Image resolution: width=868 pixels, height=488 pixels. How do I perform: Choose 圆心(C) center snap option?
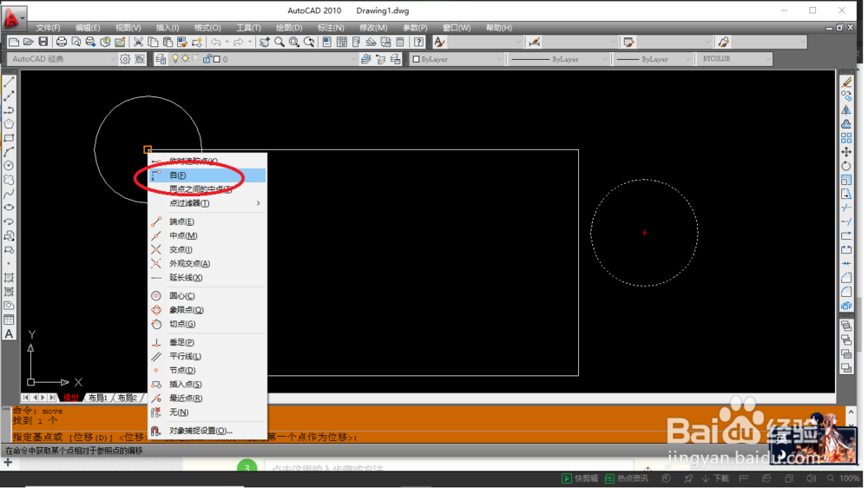click(207, 296)
